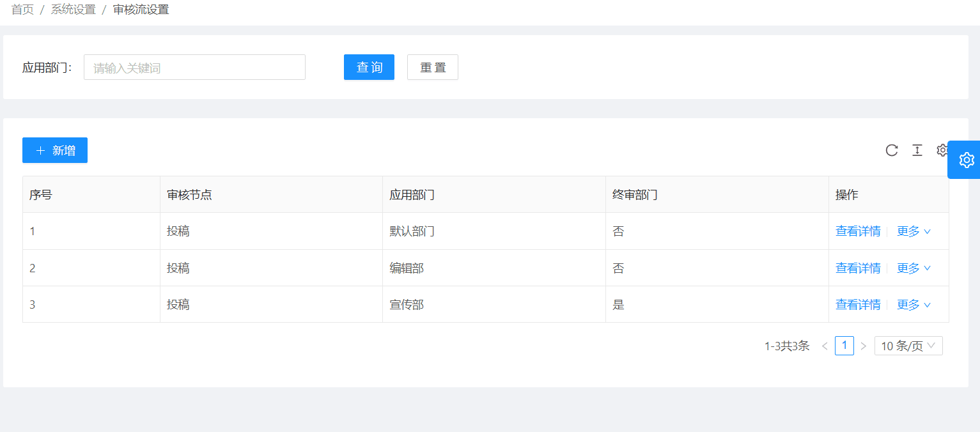Select page number 1 in pagination

(x=844, y=345)
